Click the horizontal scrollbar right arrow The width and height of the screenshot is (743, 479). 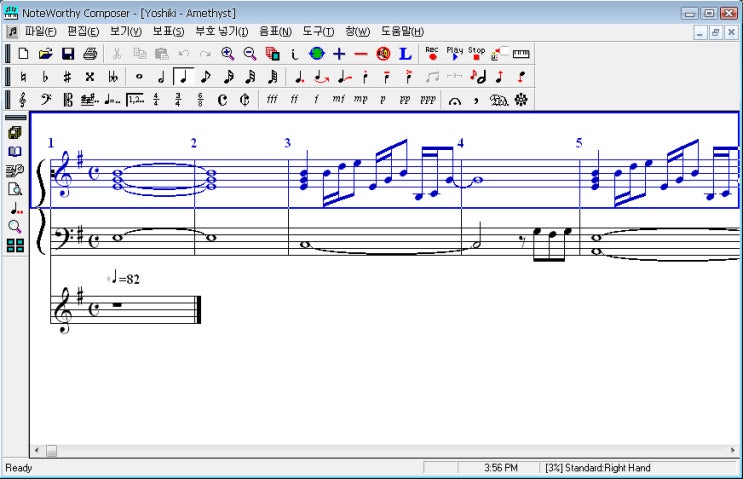pos(735,451)
